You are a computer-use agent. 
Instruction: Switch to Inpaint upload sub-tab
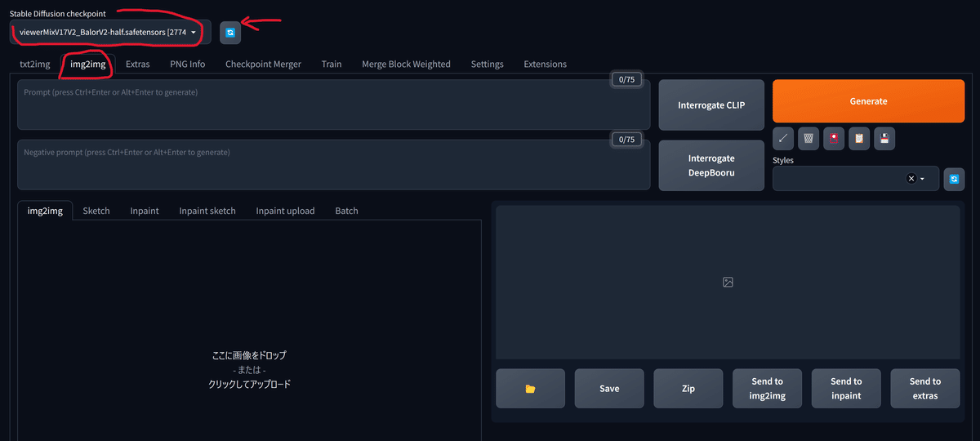pos(285,211)
